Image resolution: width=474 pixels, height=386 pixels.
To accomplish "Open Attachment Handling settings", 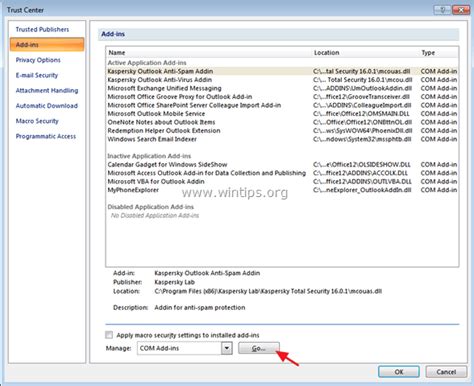I will pyautogui.click(x=47, y=91).
